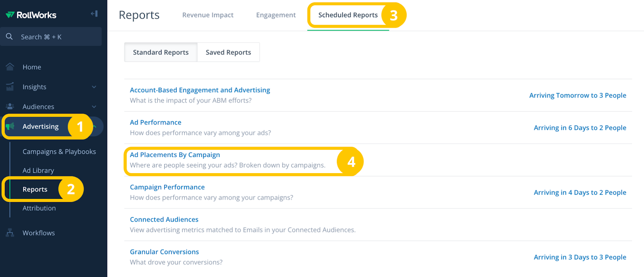
Task: Expand the Insights menu chevron
Action: 94,87
